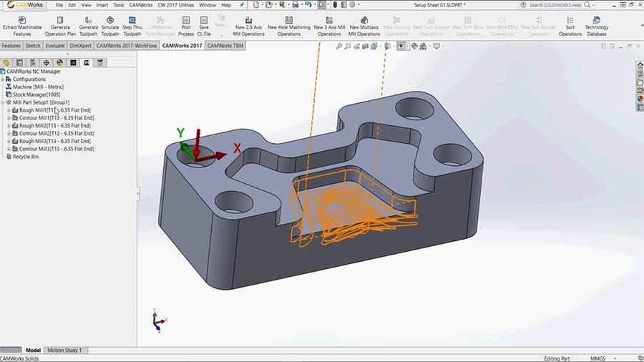Open New 3 Axis Mill Operations
This screenshot has width=644, height=362.
tap(329, 26)
